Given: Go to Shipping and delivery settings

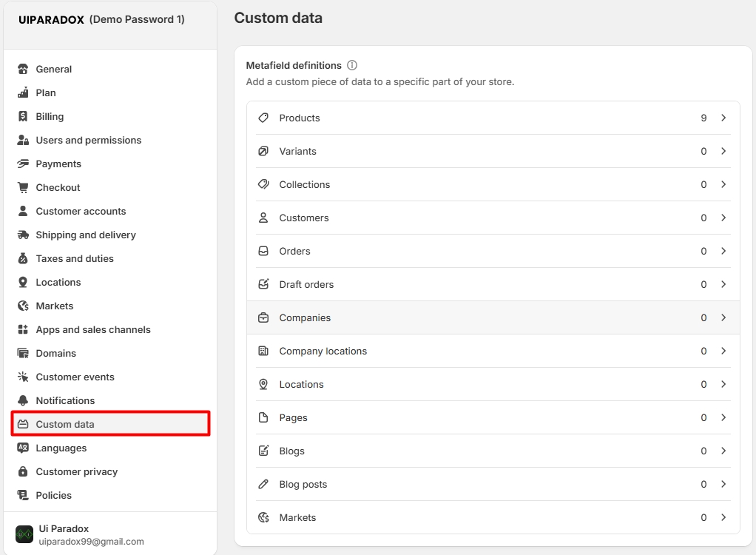Looking at the screenshot, I should tap(86, 235).
